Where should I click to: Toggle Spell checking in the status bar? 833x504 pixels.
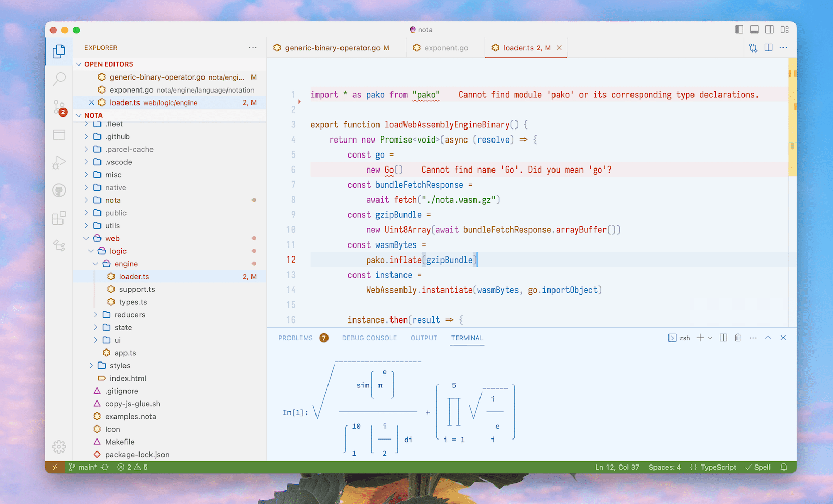pyautogui.click(x=758, y=467)
